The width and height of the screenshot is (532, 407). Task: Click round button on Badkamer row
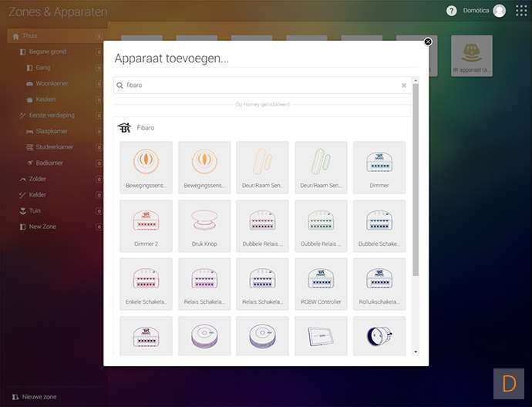coord(99,163)
